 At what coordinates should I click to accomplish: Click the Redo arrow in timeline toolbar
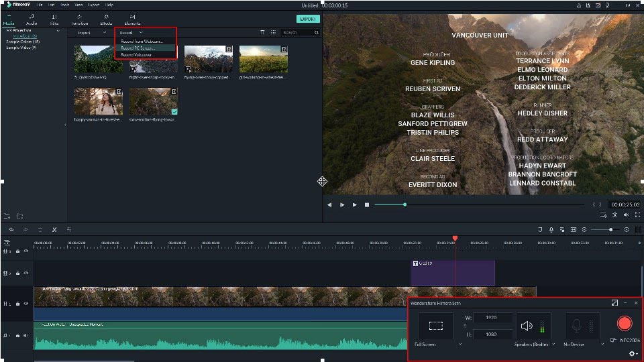(25, 229)
